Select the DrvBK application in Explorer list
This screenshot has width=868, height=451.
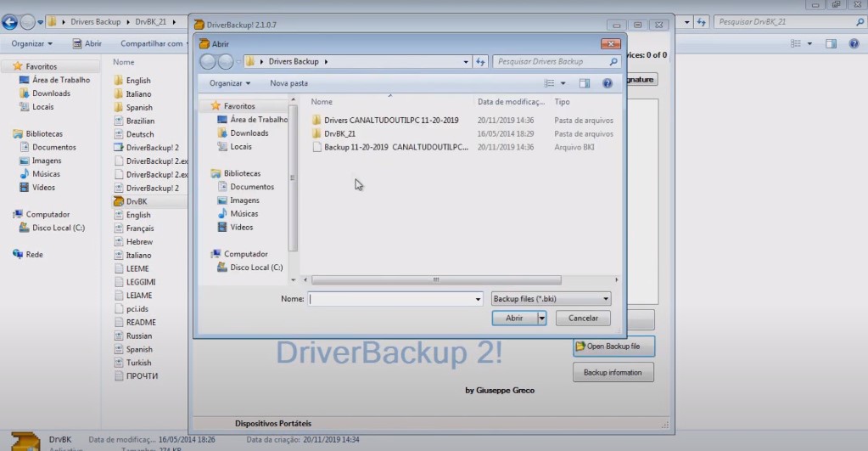136,201
